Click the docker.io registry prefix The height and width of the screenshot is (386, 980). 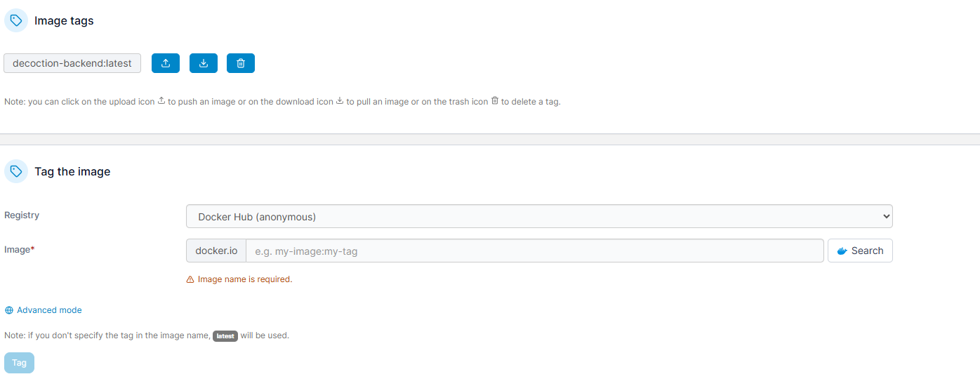click(216, 251)
